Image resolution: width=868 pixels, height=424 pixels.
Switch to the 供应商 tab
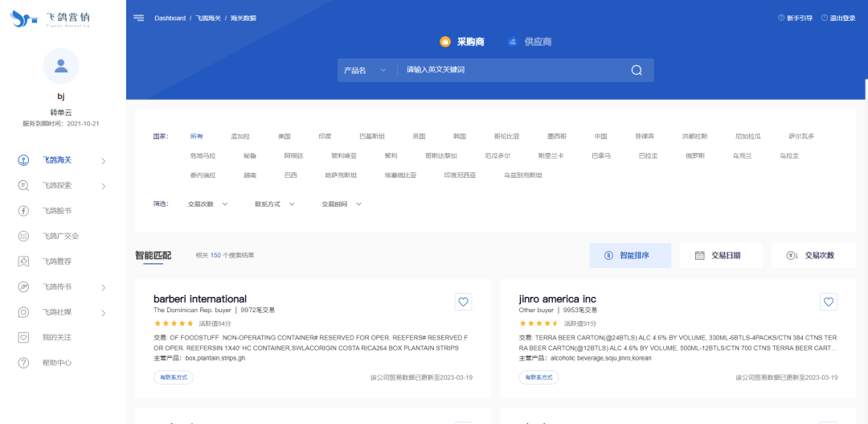click(529, 42)
